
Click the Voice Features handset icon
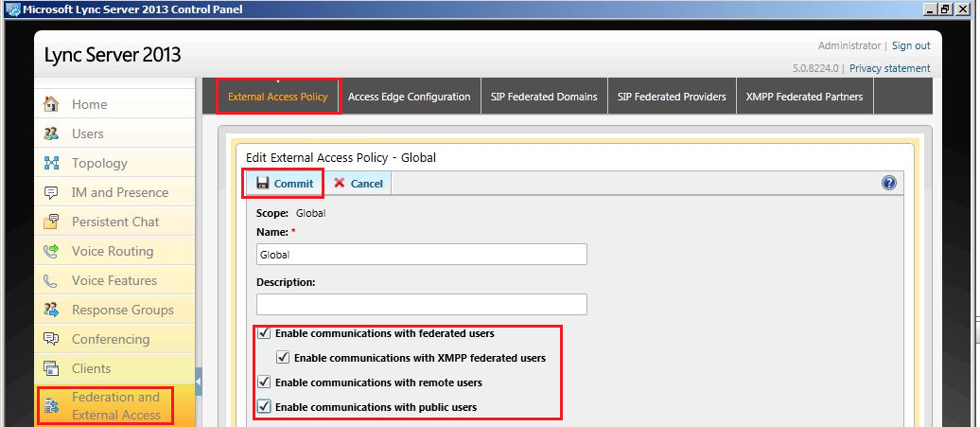pyautogui.click(x=51, y=280)
